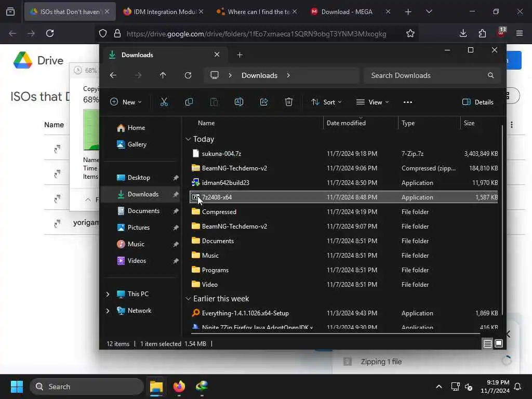Select the ISOs that Don't have tab

point(70,11)
